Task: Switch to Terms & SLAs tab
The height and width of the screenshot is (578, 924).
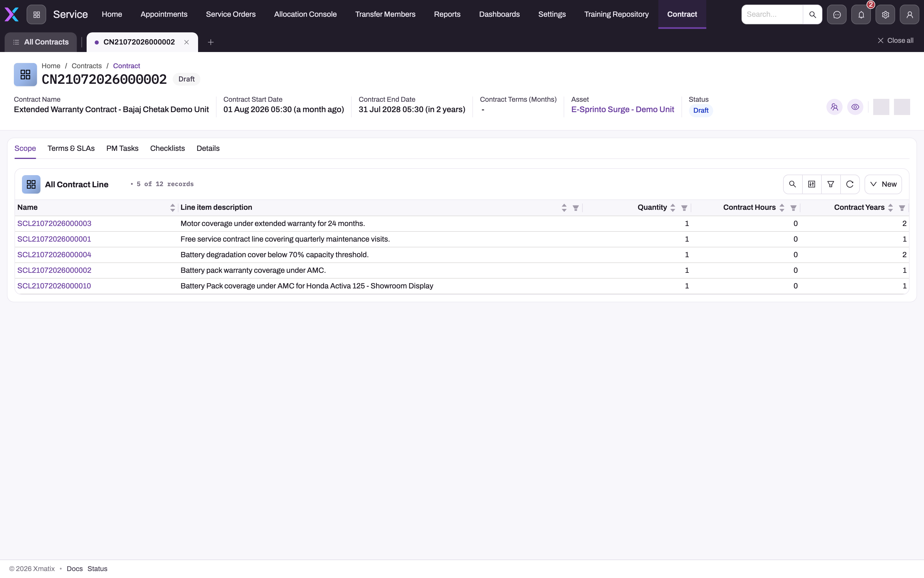Action: point(71,148)
